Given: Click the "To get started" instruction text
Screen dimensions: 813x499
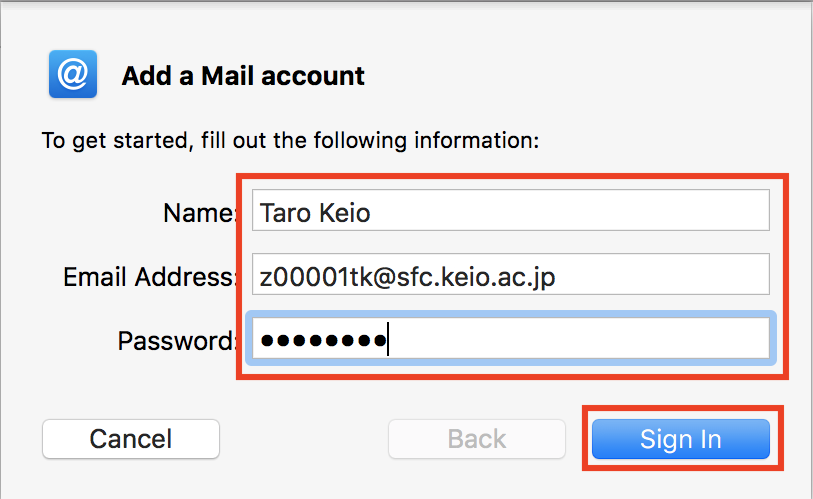Looking at the screenshot, I should 290,140.
